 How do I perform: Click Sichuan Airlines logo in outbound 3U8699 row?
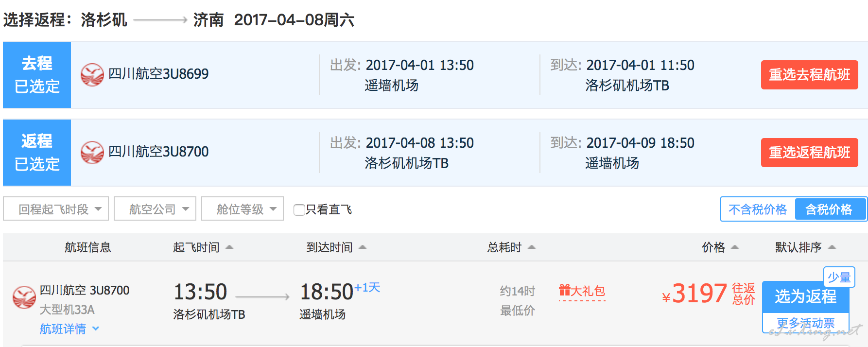[x=92, y=74]
